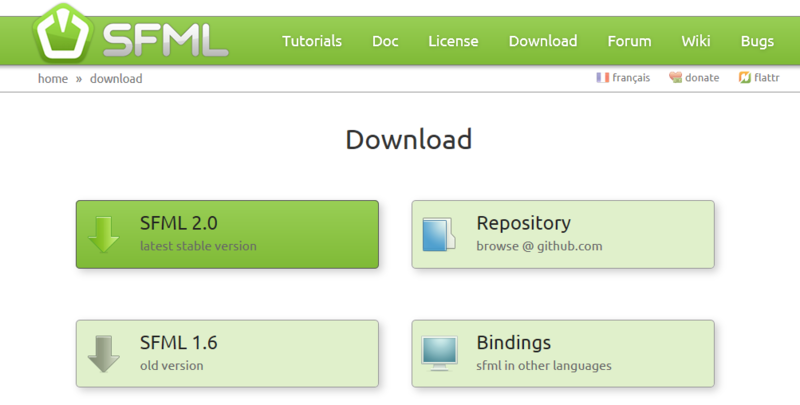Screen dimensions: 800x405
Task: Click the "sfml in other languages" text
Action: click(544, 366)
